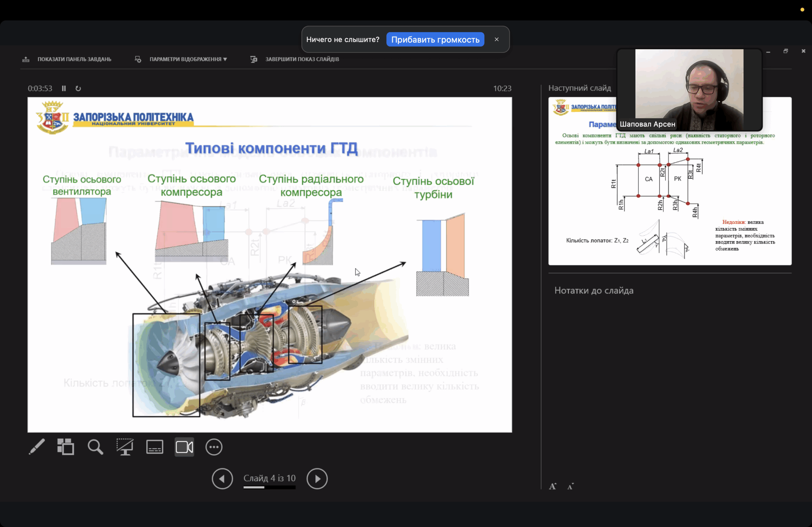
Task: Click the black out slideshow icon
Action: (x=125, y=447)
